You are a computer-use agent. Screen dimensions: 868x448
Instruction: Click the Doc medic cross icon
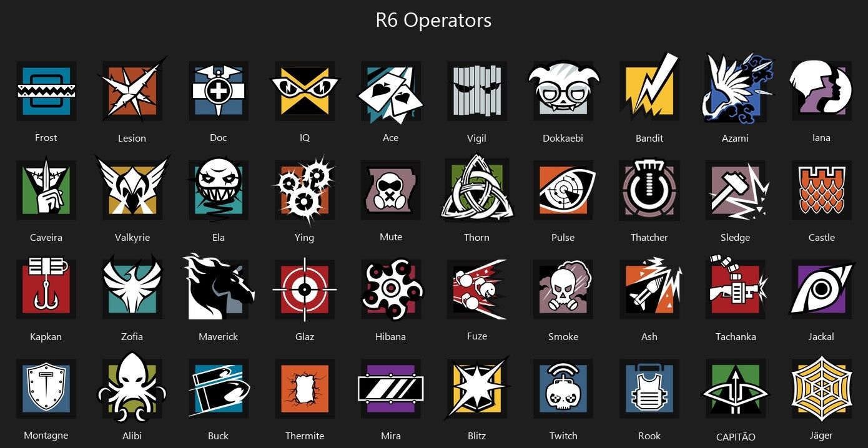(219, 91)
